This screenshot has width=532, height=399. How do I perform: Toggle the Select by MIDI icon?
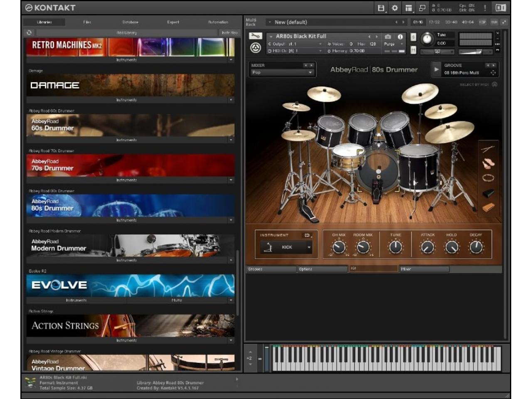coord(495,84)
